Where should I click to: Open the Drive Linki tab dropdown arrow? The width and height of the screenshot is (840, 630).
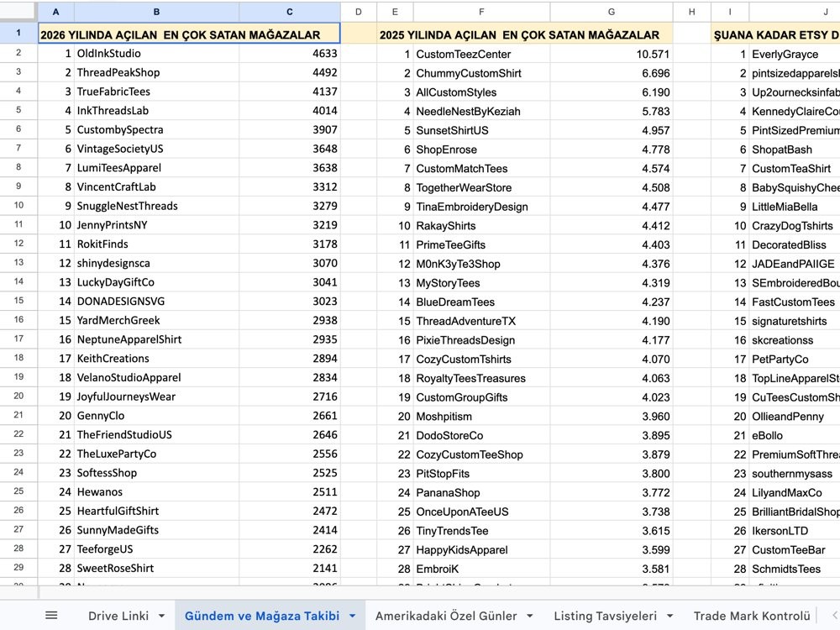tap(162, 616)
